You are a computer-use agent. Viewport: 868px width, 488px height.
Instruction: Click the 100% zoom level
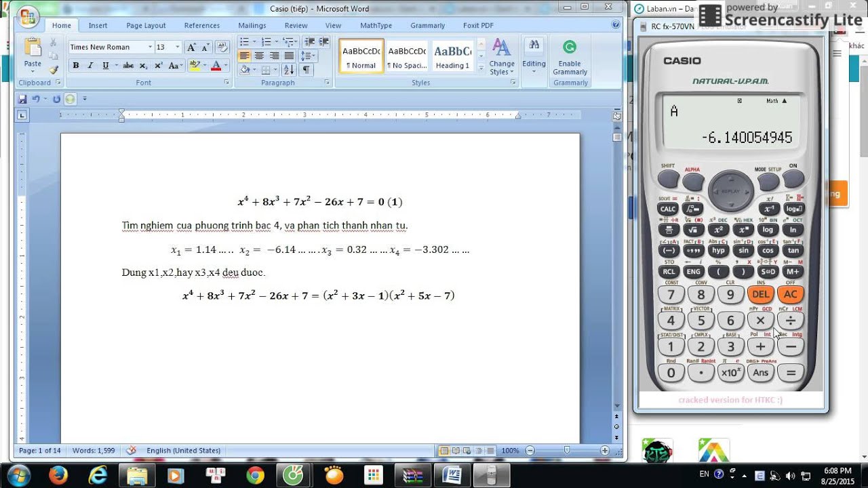tap(510, 450)
